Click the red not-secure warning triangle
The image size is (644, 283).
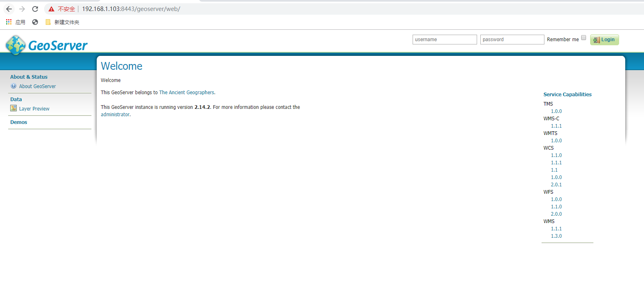point(51,9)
